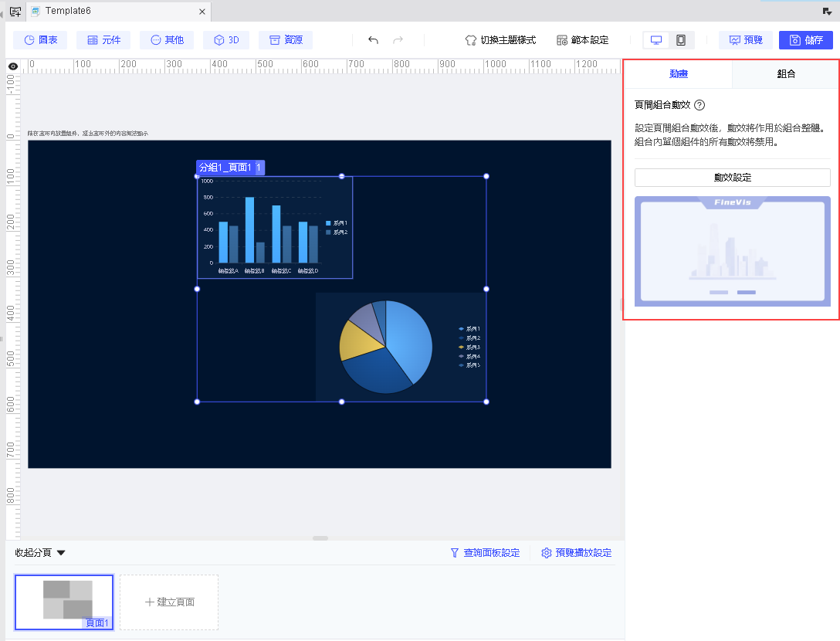Open the 其他 components dropdown

click(167, 40)
